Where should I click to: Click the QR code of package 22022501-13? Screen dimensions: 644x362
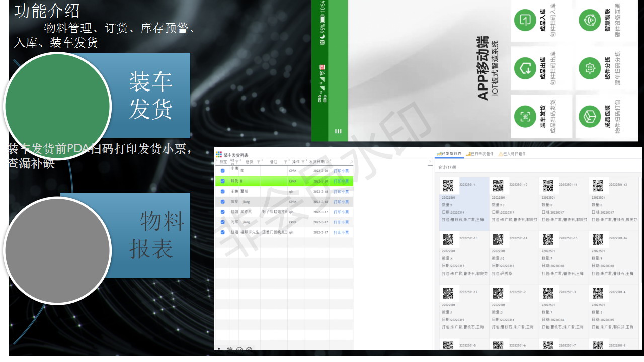pos(448,239)
